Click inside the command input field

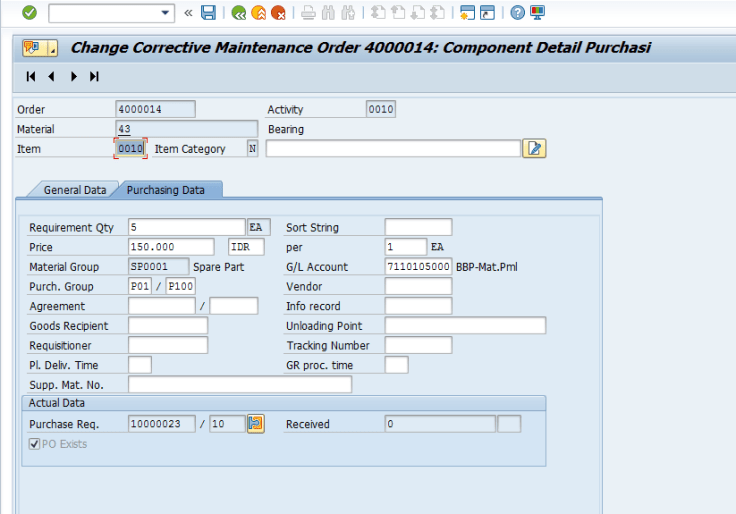point(105,13)
